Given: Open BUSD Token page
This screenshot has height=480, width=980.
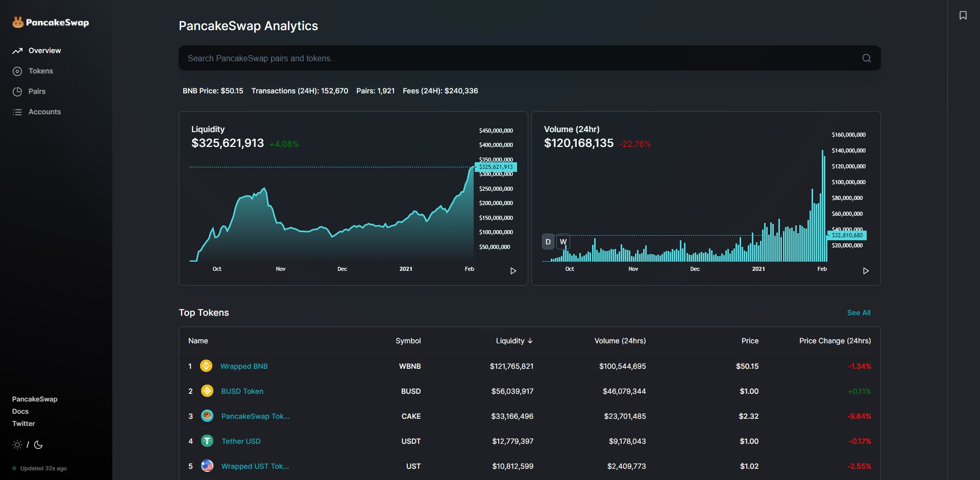Looking at the screenshot, I should [242, 391].
